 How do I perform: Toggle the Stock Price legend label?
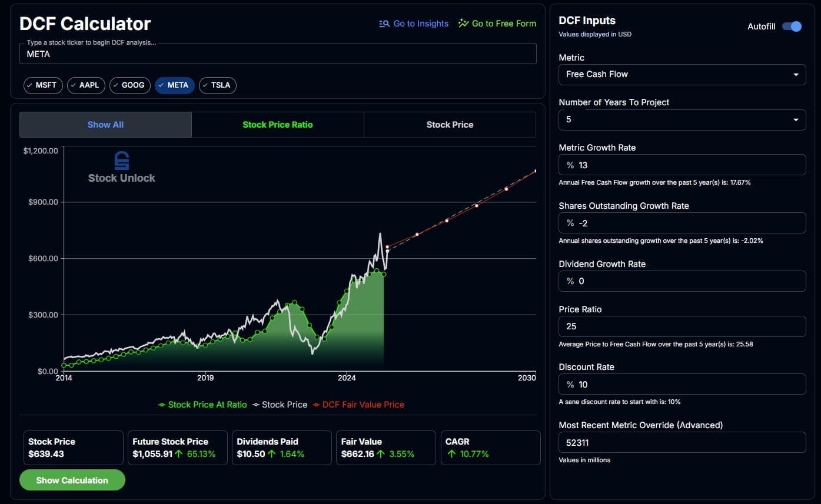point(284,405)
